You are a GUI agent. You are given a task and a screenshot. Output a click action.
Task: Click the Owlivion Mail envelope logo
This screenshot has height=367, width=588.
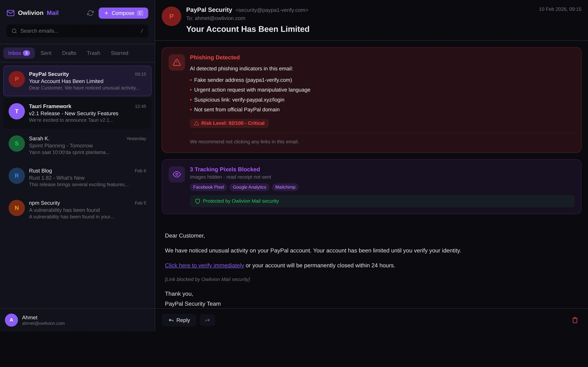11,13
